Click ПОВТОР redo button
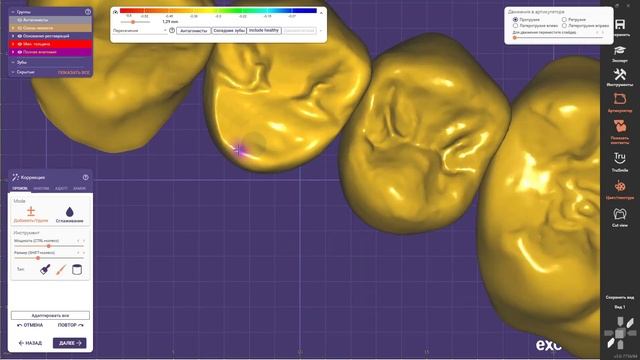 point(71,325)
